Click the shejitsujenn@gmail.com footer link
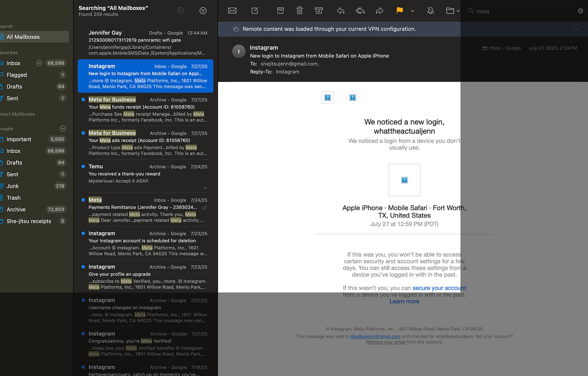The image size is (588, 376). [x=375, y=336]
